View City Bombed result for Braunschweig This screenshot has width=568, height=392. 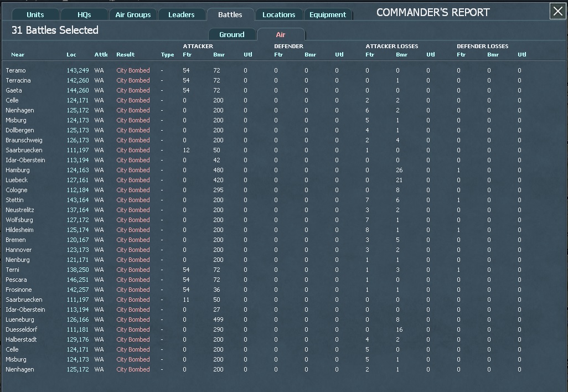click(x=133, y=140)
